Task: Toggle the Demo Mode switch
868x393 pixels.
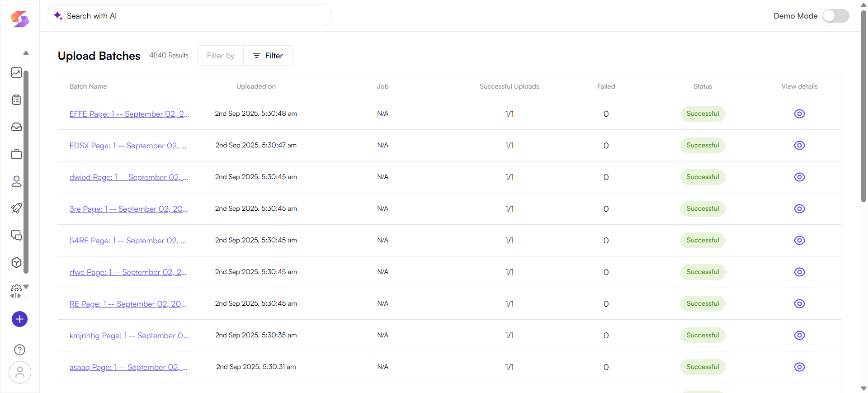Action: click(x=835, y=16)
